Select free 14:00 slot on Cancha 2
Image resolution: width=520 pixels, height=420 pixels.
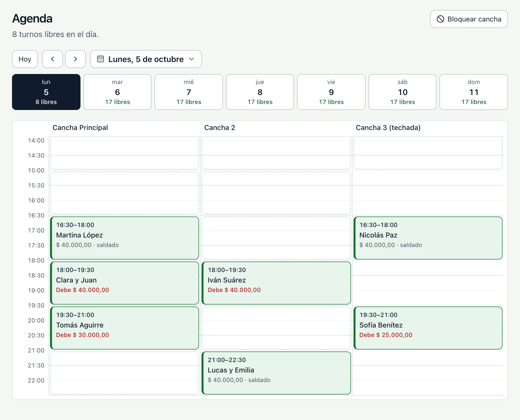click(x=276, y=153)
